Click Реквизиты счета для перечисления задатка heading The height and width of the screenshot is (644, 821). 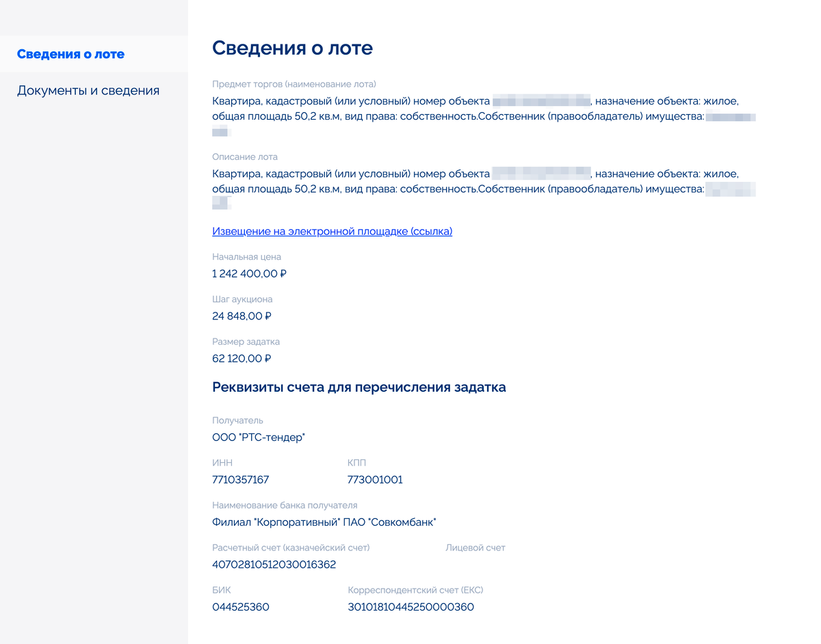click(359, 388)
